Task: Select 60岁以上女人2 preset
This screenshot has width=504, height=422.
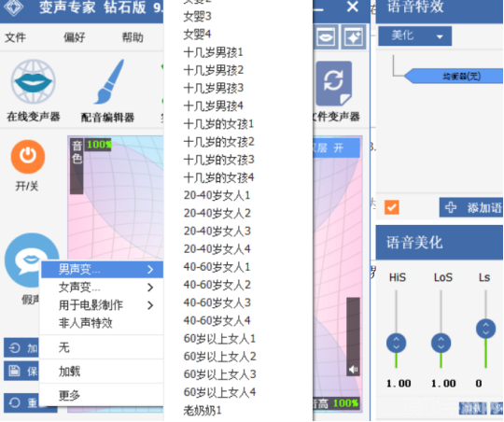Action: [219, 357]
